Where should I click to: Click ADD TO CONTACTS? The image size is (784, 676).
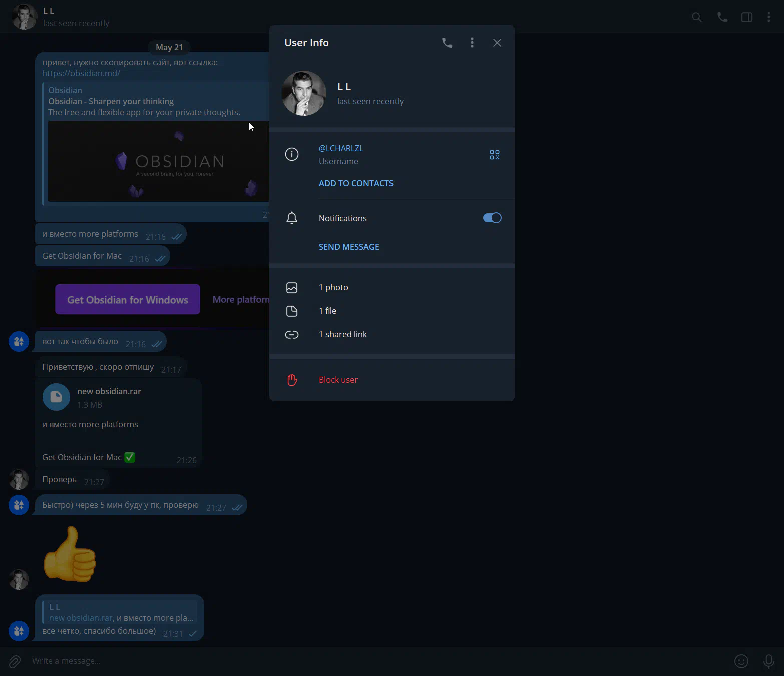tap(356, 183)
